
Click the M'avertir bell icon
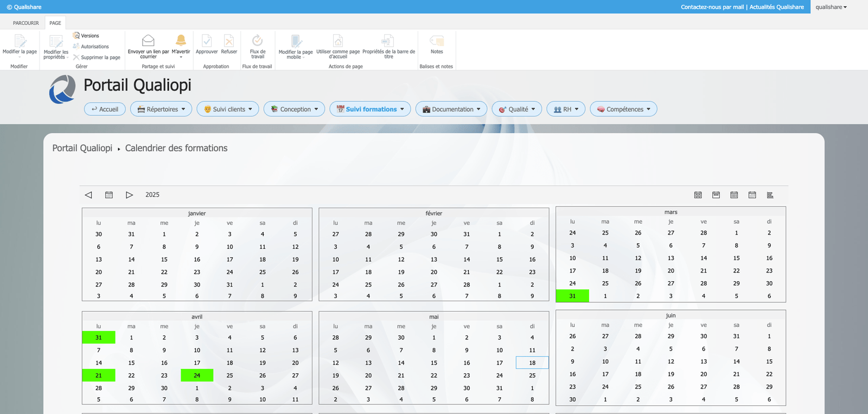click(x=181, y=41)
